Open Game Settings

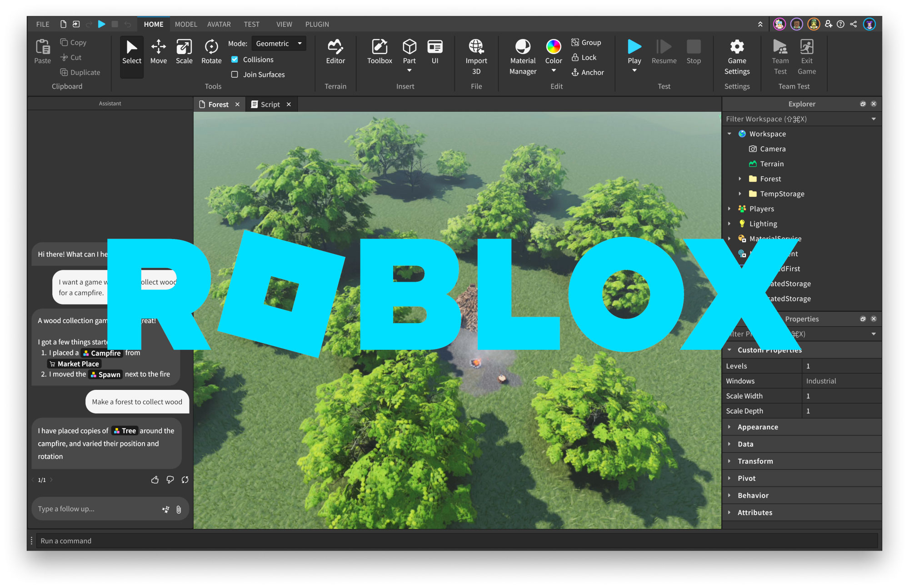737,57
